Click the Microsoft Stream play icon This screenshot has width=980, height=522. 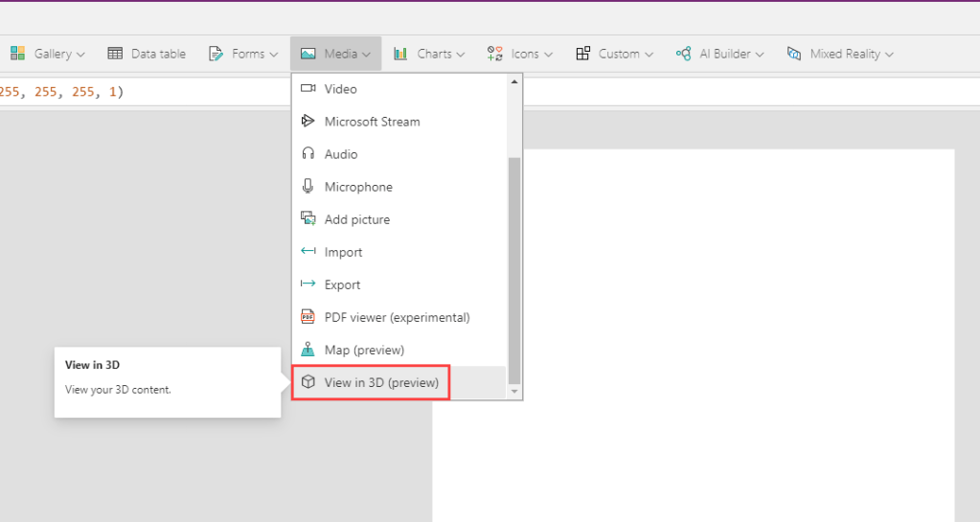308,122
